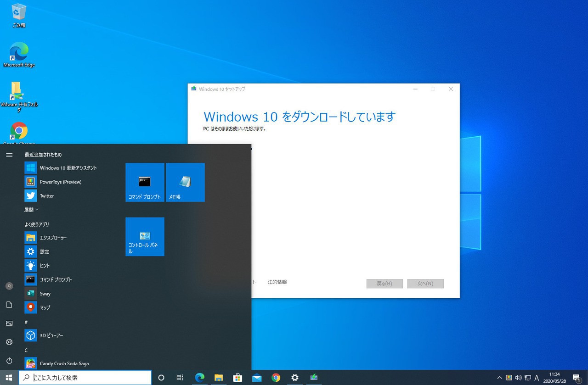Click the Next (次へ) button in setup

click(x=425, y=284)
